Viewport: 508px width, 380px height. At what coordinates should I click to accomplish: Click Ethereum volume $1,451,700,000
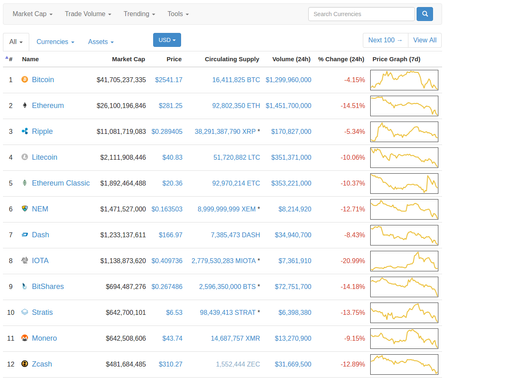(288, 105)
